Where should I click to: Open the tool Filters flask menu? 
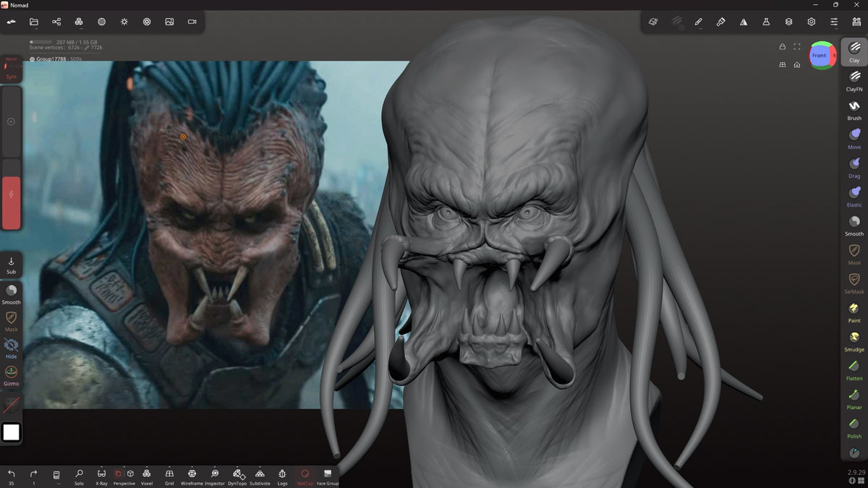[766, 22]
